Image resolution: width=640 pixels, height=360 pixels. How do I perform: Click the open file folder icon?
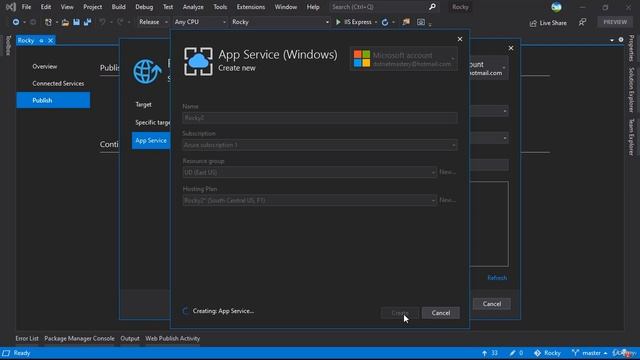(65, 22)
